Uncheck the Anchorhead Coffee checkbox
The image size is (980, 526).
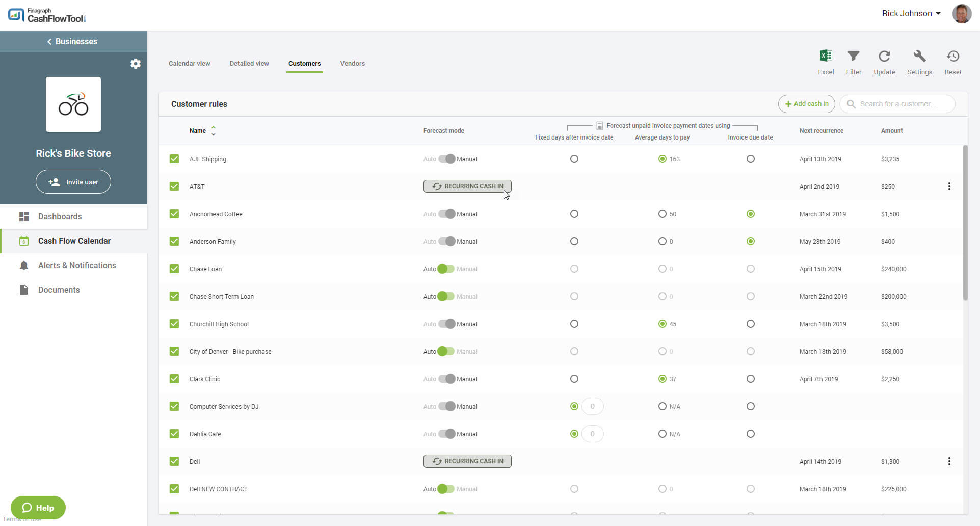(x=174, y=214)
